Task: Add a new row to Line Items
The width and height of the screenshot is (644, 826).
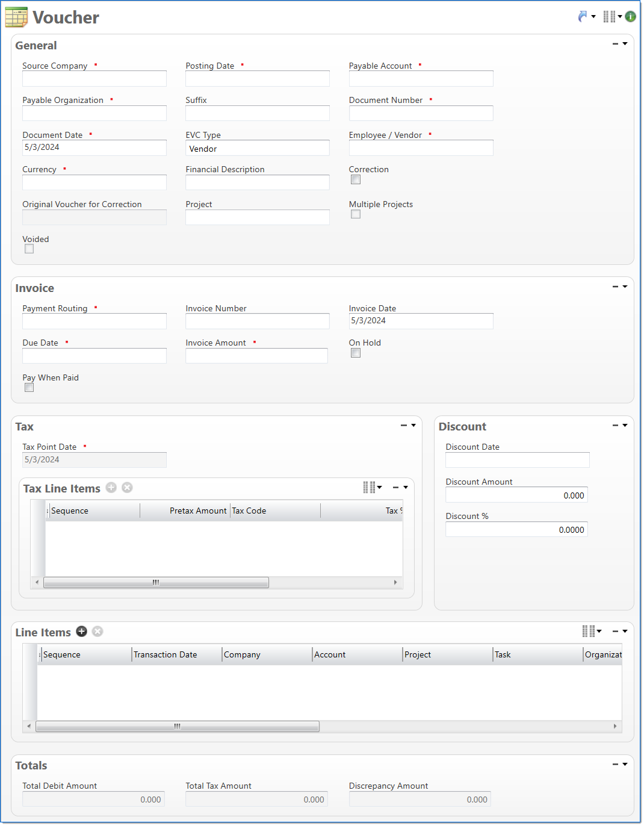Action: pyautogui.click(x=82, y=631)
